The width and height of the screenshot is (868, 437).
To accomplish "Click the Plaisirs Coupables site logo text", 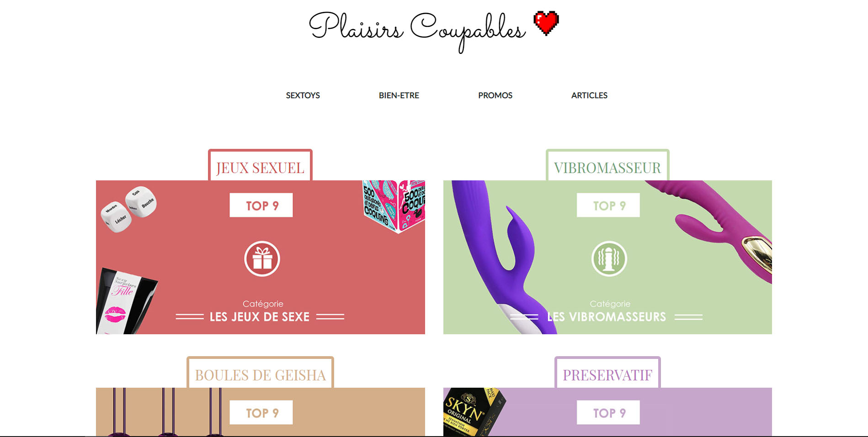I will tap(418, 30).
